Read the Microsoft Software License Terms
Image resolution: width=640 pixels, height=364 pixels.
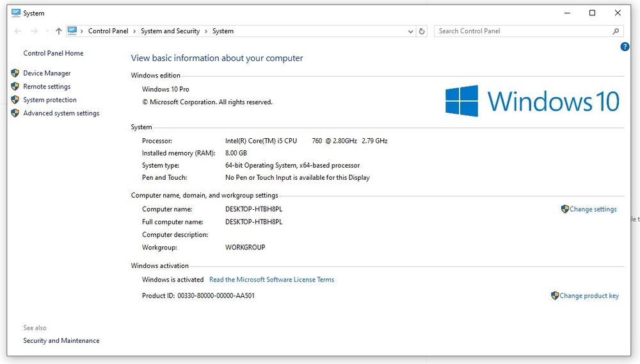pos(271,280)
